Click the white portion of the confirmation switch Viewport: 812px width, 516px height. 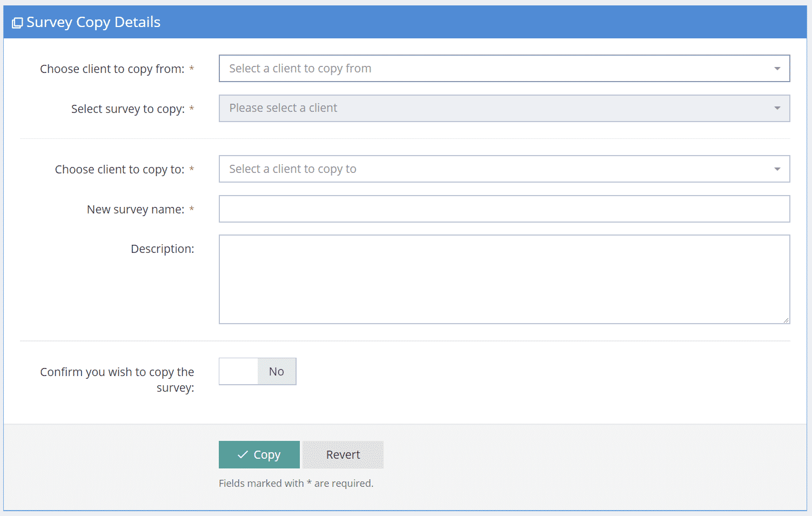238,371
